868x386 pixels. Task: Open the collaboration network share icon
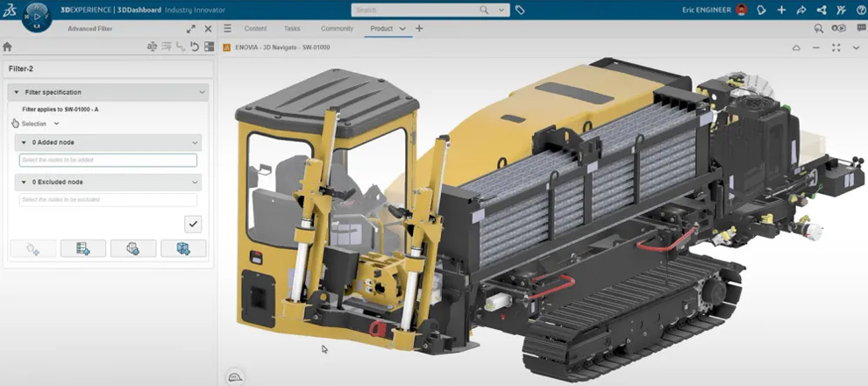pyautogui.click(x=822, y=10)
